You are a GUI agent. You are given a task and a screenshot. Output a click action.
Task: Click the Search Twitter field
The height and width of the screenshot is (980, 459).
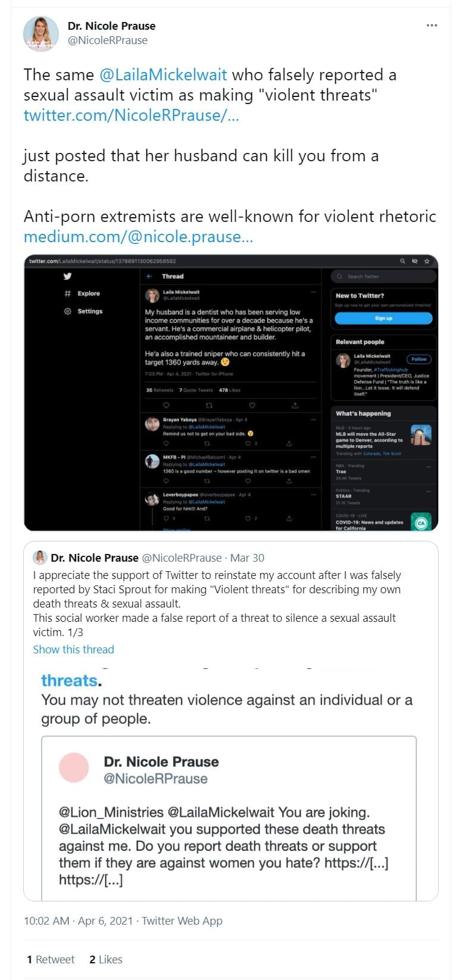tap(383, 277)
